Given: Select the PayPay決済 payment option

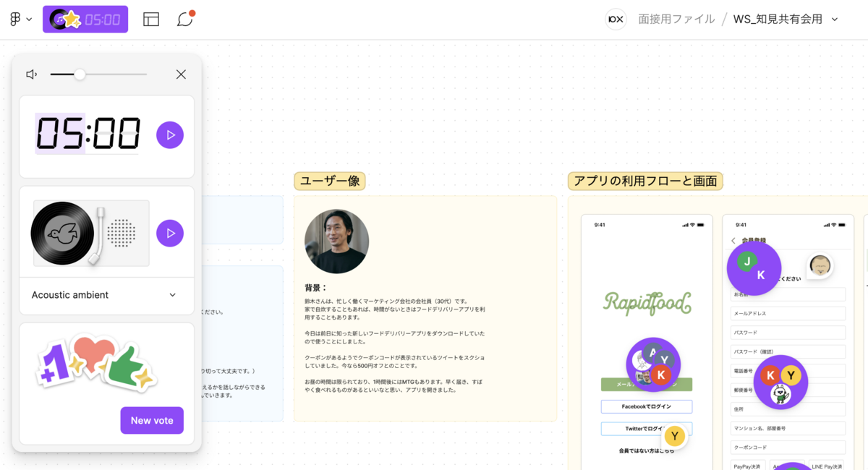Looking at the screenshot, I should (x=749, y=466).
